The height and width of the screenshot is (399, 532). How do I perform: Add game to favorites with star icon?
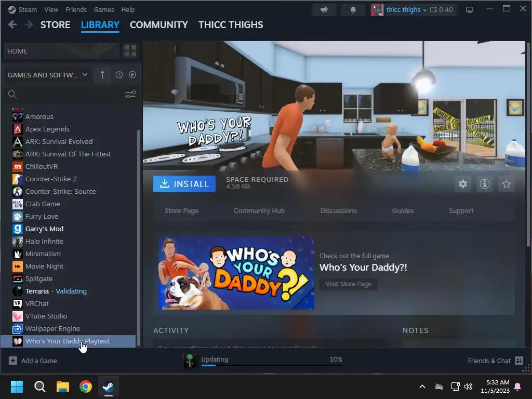[x=506, y=184]
